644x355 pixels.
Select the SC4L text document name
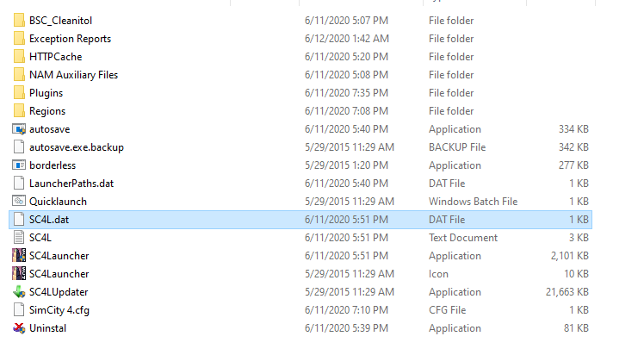point(40,238)
